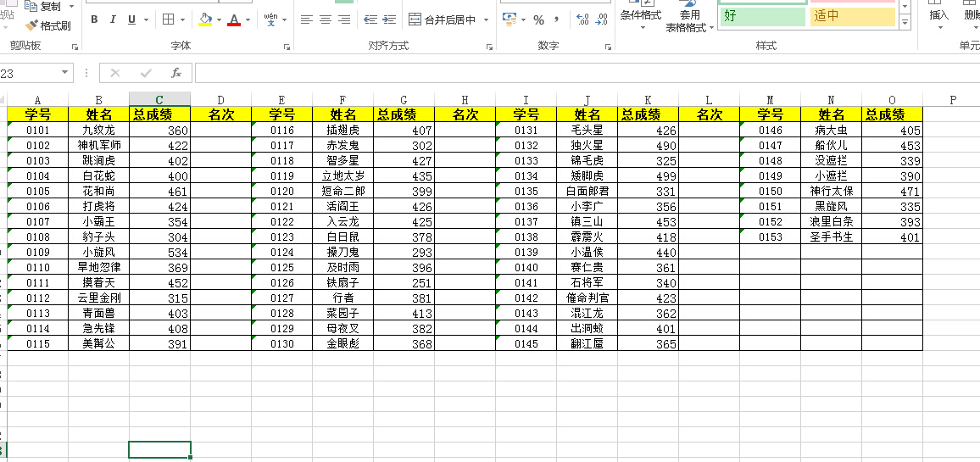Apply the borders icon in the font group
980x462 pixels.
169,19
